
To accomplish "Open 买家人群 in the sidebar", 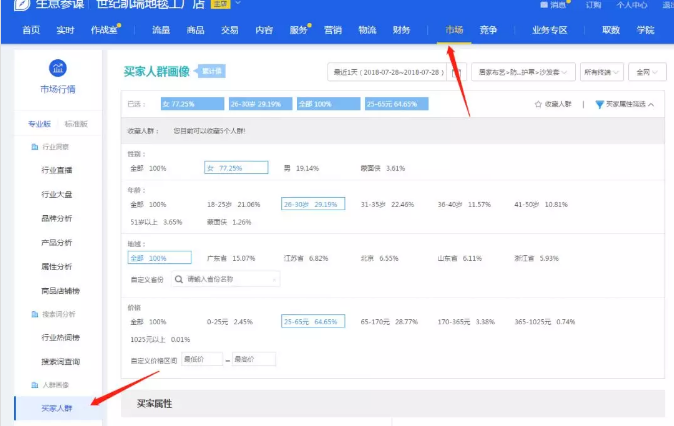I will click(57, 408).
